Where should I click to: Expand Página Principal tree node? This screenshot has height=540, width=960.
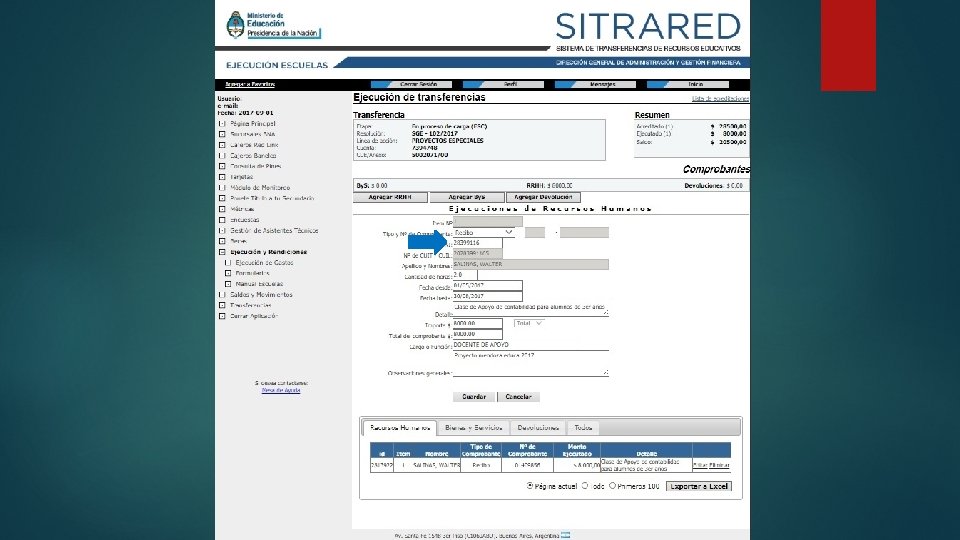tap(222, 124)
